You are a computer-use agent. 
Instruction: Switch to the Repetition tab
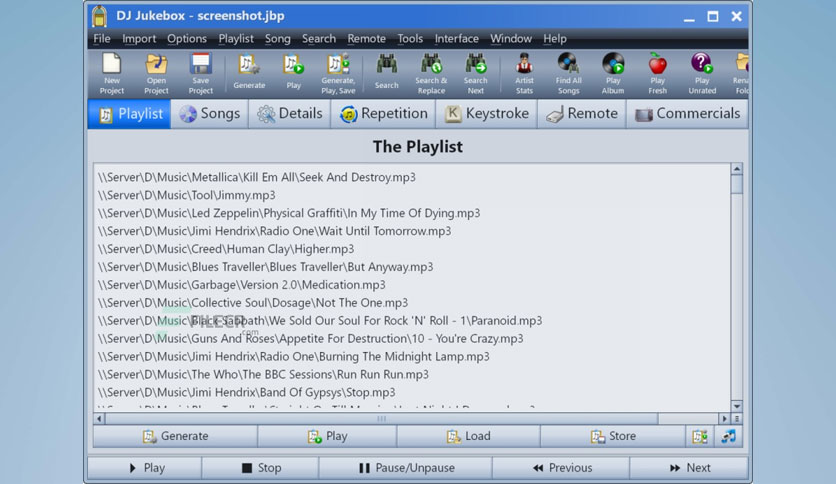click(x=383, y=114)
